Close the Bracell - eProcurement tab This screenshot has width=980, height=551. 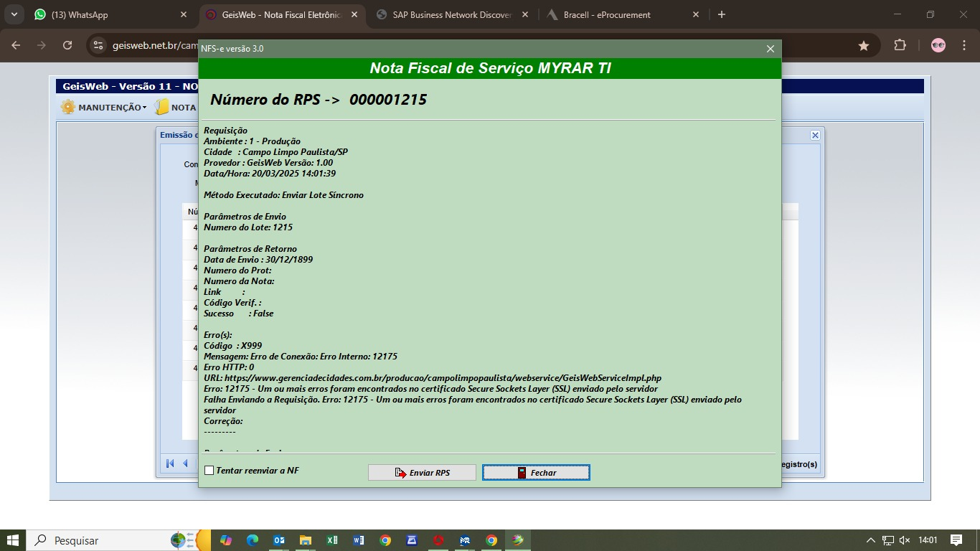coord(696,14)
